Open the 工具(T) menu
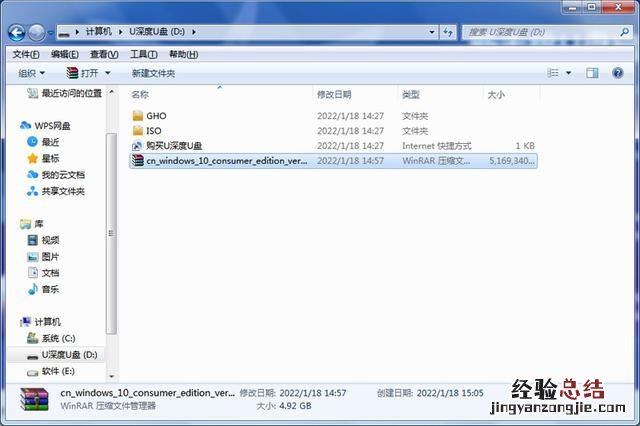This screenshot has width=640, height=426. pyautogui.click(x=144, y=54)
